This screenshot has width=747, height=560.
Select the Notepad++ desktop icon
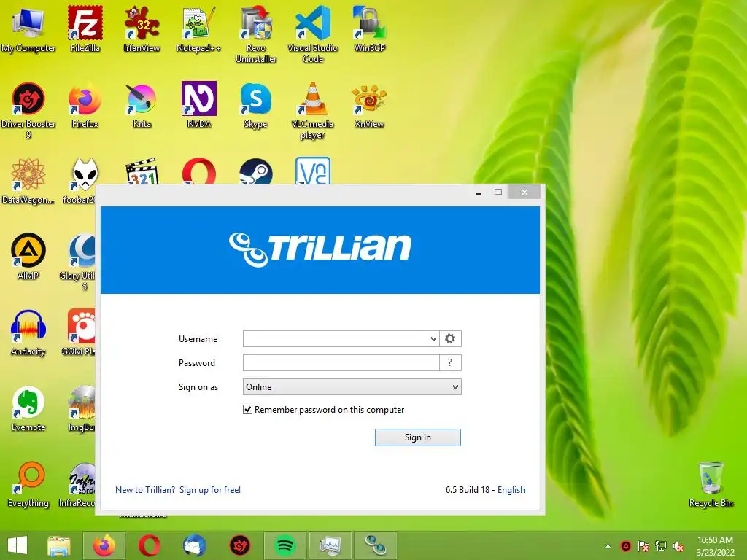(198, 29)
